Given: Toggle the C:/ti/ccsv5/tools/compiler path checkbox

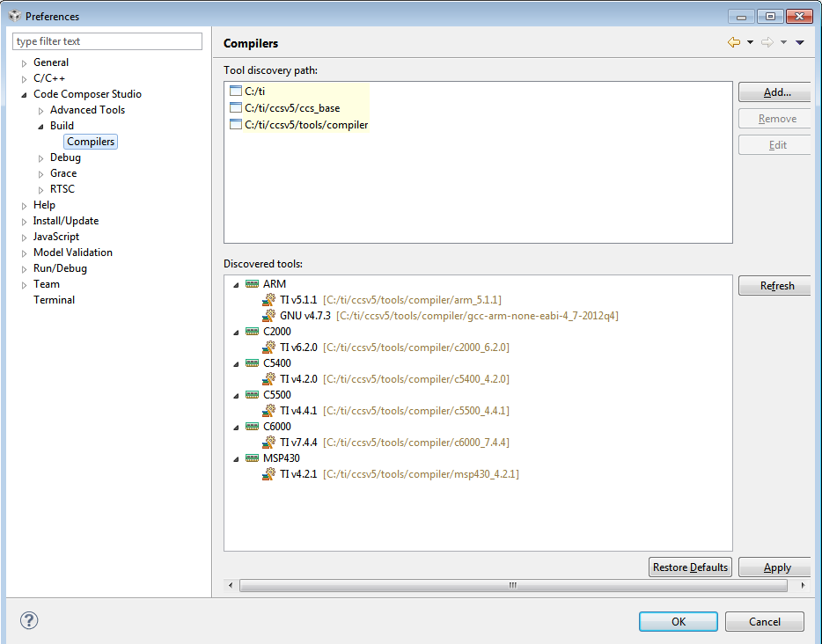Looking at the screenshot, I should click(235, 125).
